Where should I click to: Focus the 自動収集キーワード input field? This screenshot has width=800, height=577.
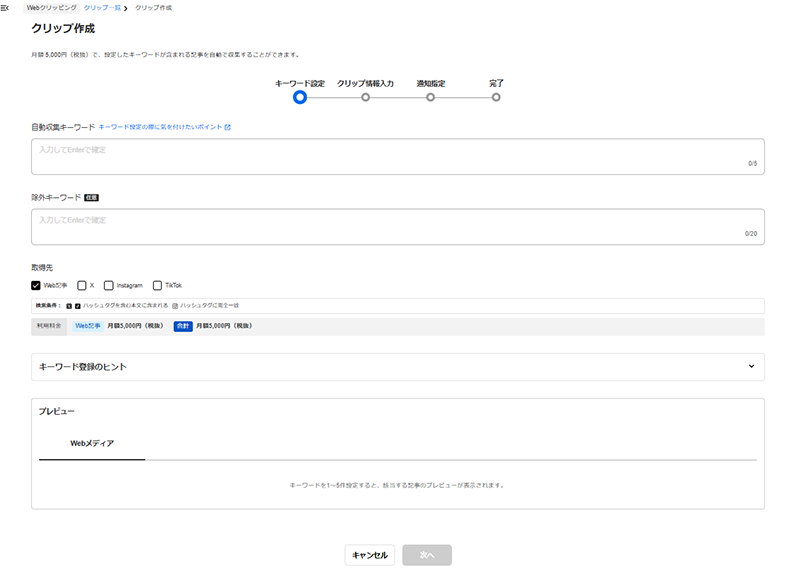click(398, 157)
